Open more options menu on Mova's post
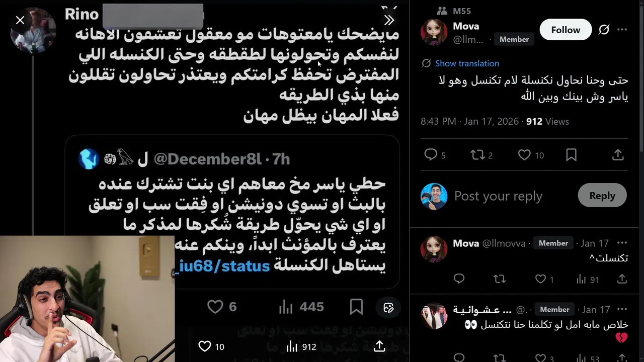 (x=622, y=30)
